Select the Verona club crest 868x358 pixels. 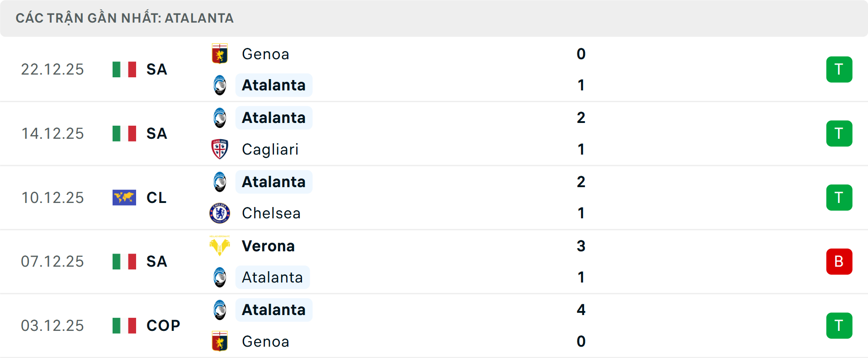click(x=220, y=246)
